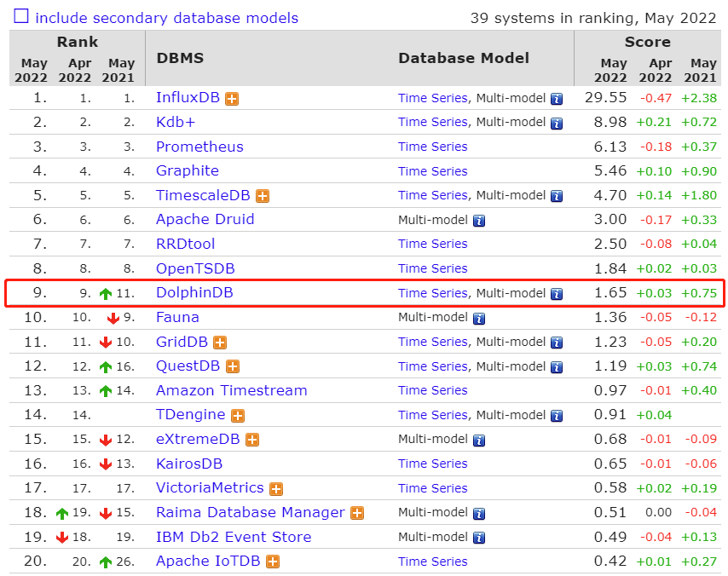Open the IBM Db2 Event Store link
The width and height of the screenshot is (728, 576).
pyautogui.click(x=234, y=537)
